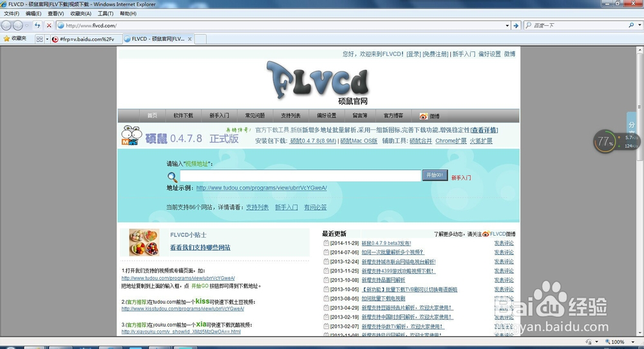Click the 硕鼠 mouse mascot logo
Viewport: 644px width, 349px height.
[131, 135]
